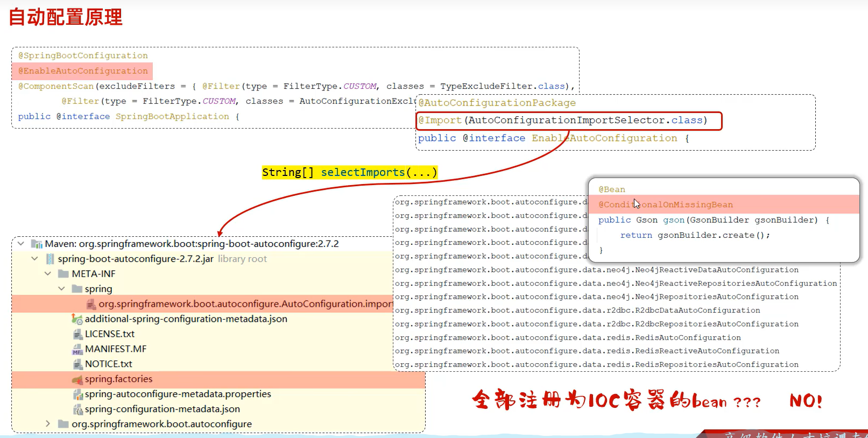868x438 pixels.
Task: Click the 自动配置原理 slide title
Action: coord(66,17)
